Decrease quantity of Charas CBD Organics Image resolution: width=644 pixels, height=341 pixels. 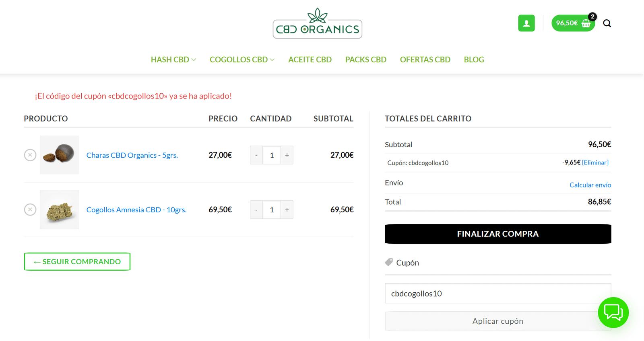tap(256, 155)
